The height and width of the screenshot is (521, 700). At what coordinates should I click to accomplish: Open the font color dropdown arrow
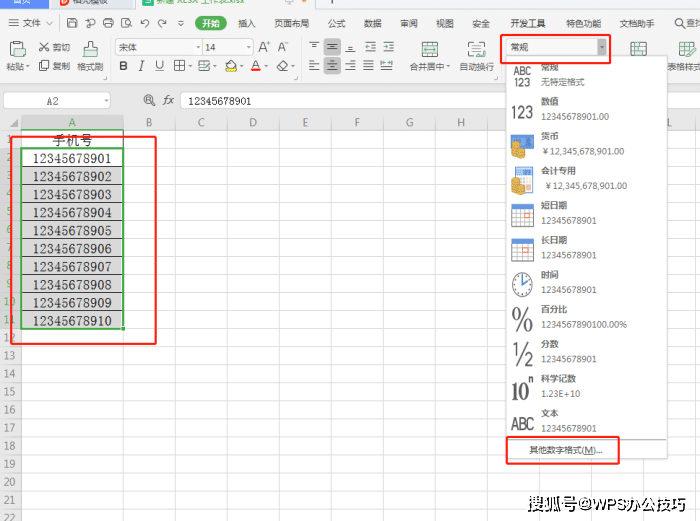(x=266, y=66)
